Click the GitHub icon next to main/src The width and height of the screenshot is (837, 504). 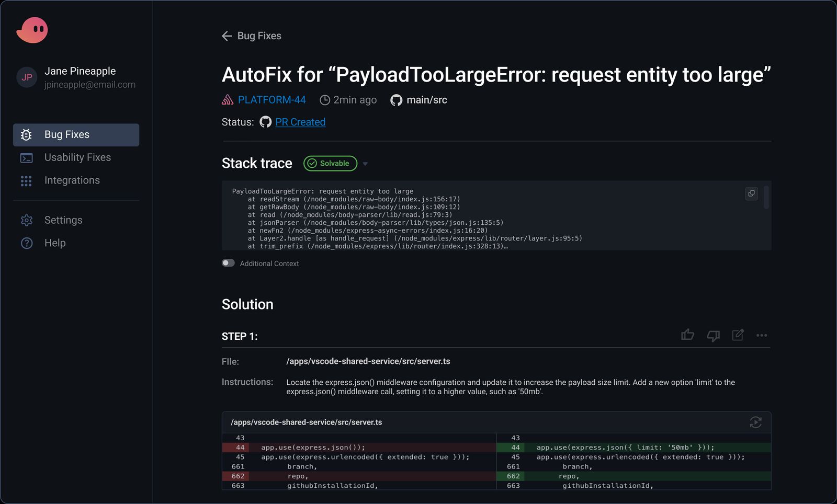point(396,99)
